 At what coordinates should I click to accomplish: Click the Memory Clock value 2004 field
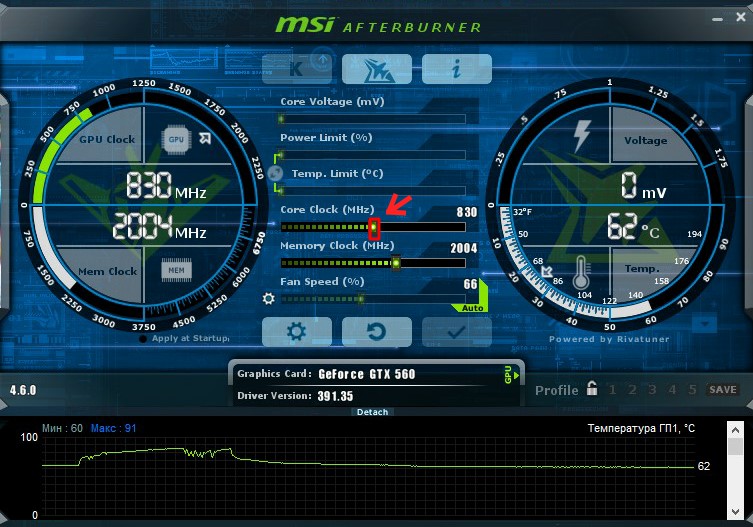[x=463, y=248]
